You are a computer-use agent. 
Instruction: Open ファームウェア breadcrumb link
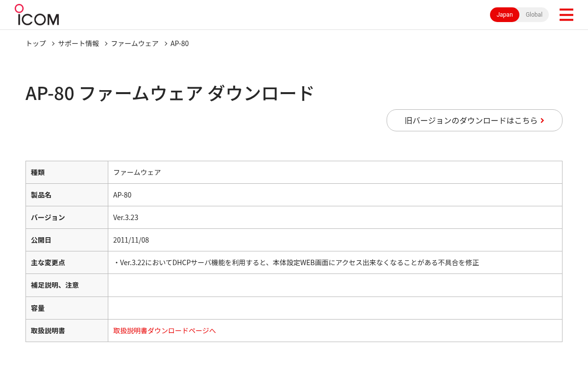pos(135,43)
